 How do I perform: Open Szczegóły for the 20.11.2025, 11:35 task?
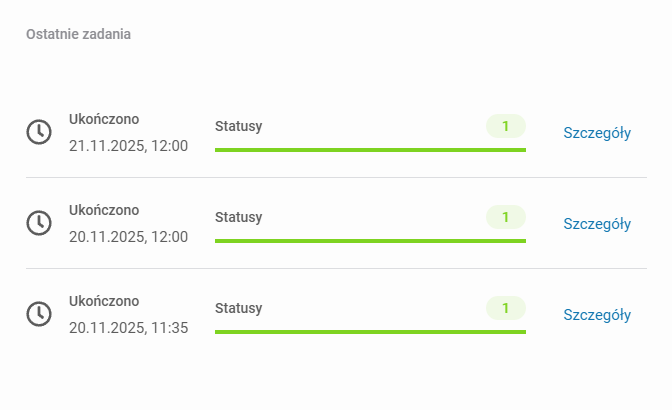(x=597, y=315)
